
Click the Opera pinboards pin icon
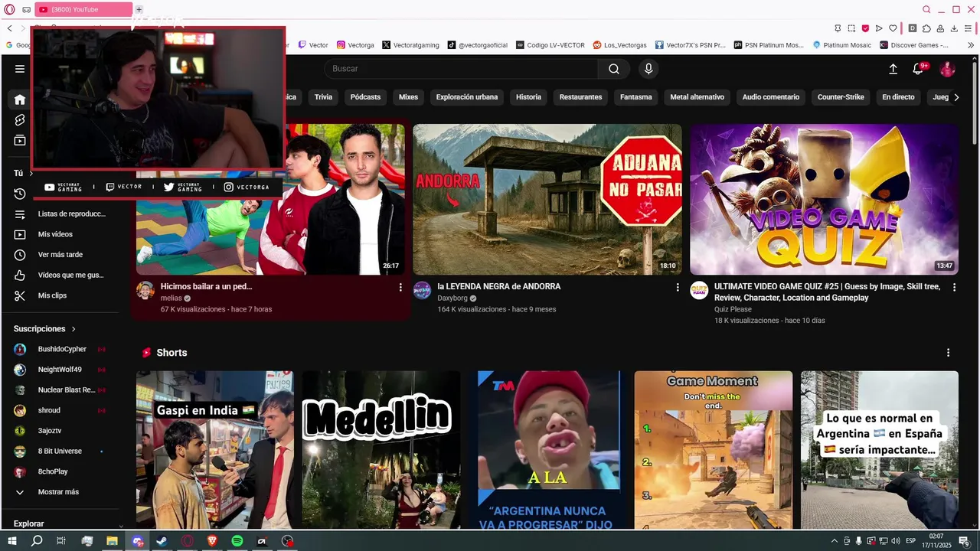pyautogui.click(x=838, y=28)
